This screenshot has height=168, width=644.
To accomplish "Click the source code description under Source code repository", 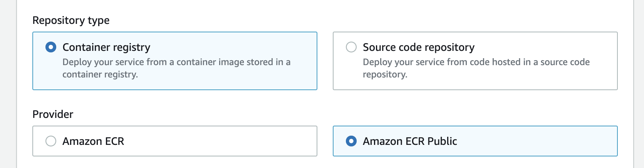I will pos(476,62).
